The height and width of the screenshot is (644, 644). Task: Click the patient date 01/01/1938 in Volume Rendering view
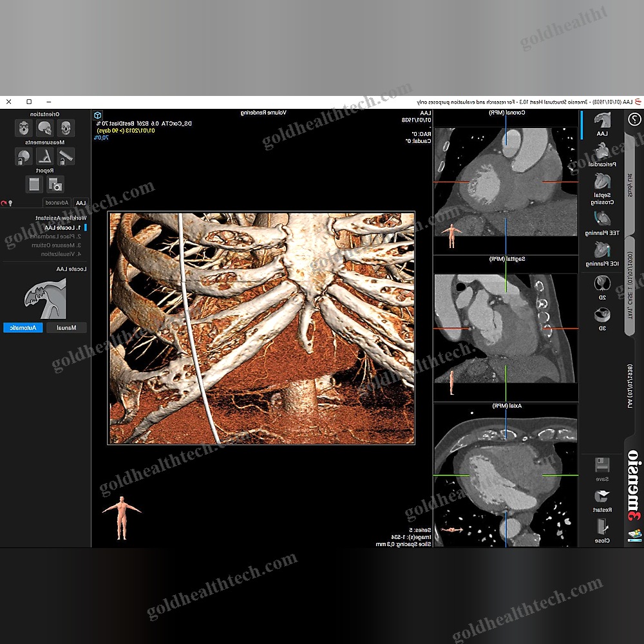pos(417,120)
